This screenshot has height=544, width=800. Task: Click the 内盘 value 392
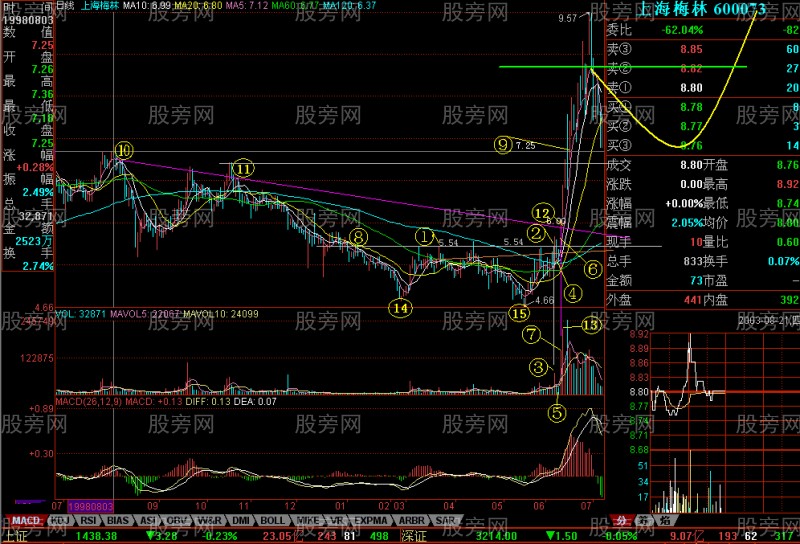pyautogui.click(x=789, y=300)
